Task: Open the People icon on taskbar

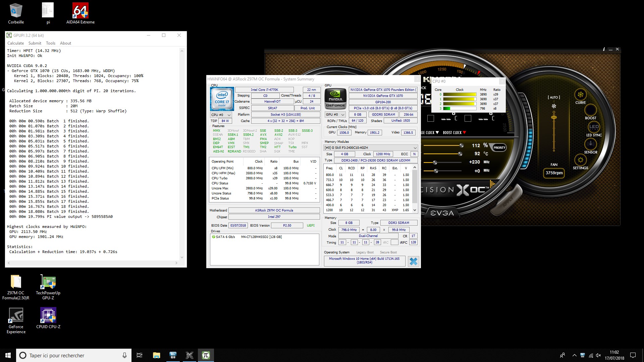Action: (x=562, y=355)
